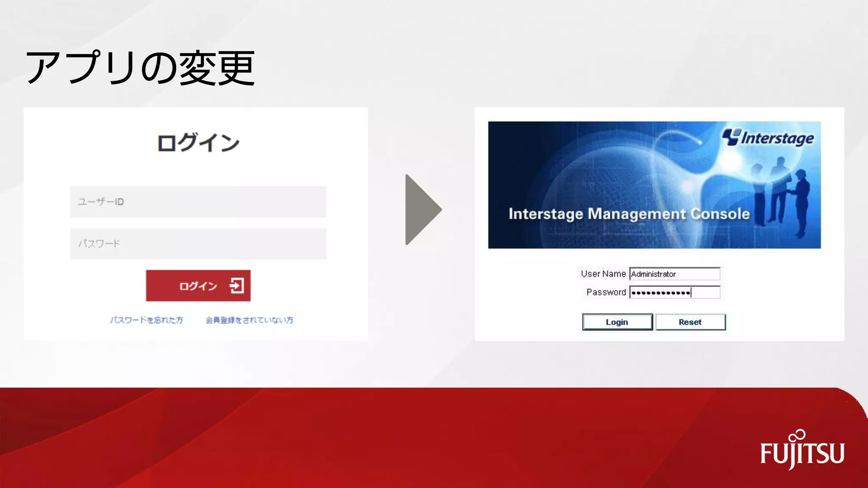Viewport: 868px width, 488px height.
Task: Focus the ユーザーID input field
Action: 198,202
